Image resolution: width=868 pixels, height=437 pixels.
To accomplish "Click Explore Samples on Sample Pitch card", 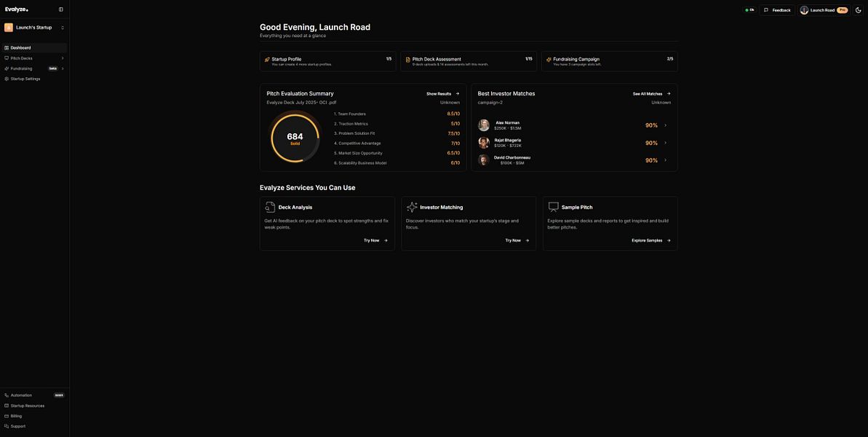I will coord(651,240).
